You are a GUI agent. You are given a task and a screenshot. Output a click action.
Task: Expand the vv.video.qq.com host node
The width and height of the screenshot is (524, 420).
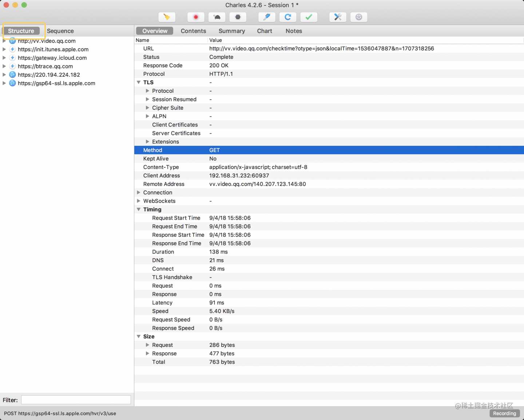[x=4, y=41]
